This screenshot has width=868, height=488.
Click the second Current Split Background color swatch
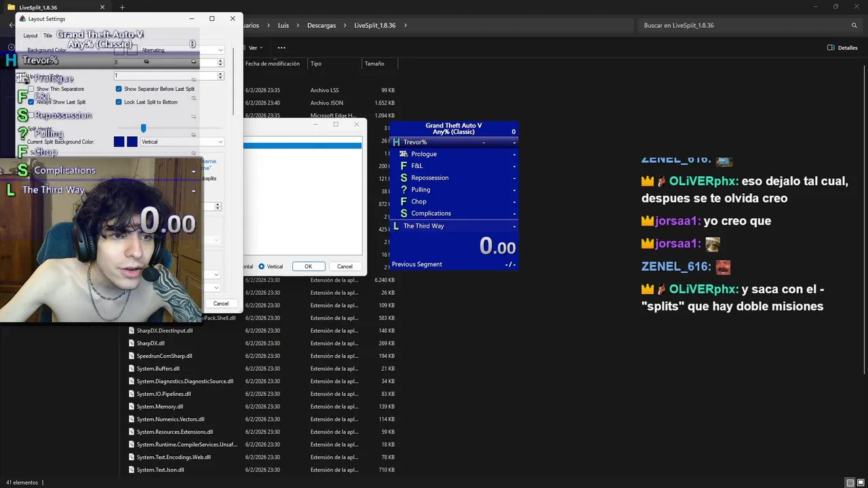(132, 142)
